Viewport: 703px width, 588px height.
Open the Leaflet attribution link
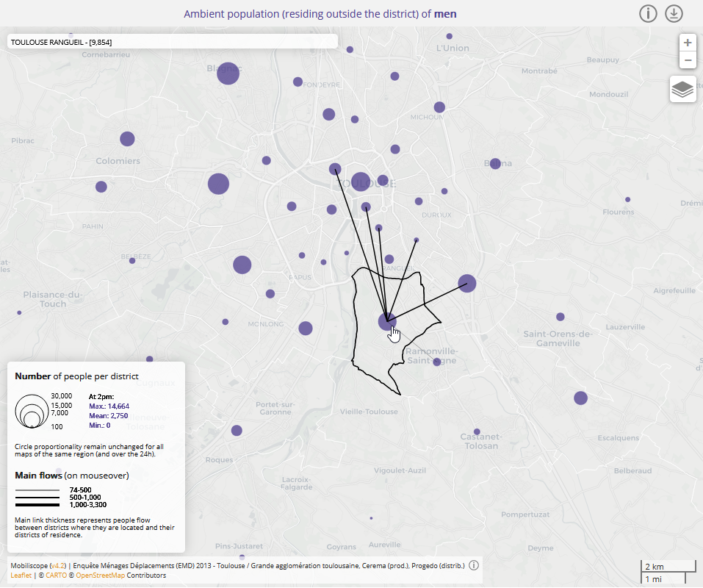click(x=21, y=575)
